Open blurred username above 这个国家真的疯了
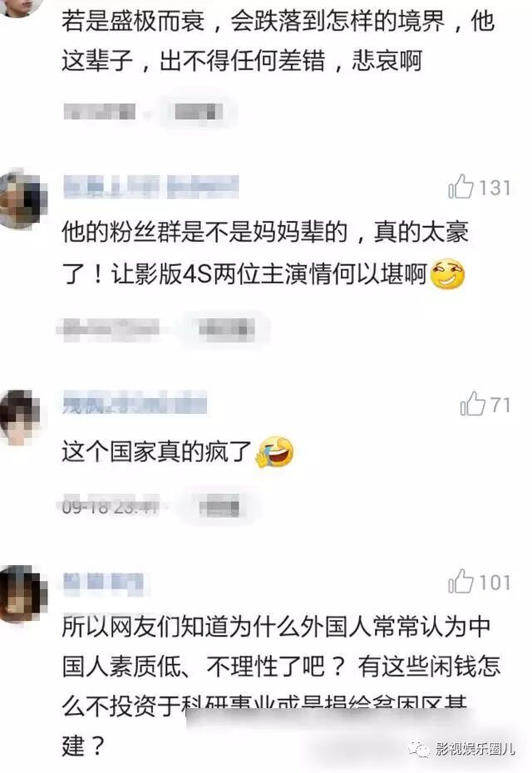 (x=135, y=404)
